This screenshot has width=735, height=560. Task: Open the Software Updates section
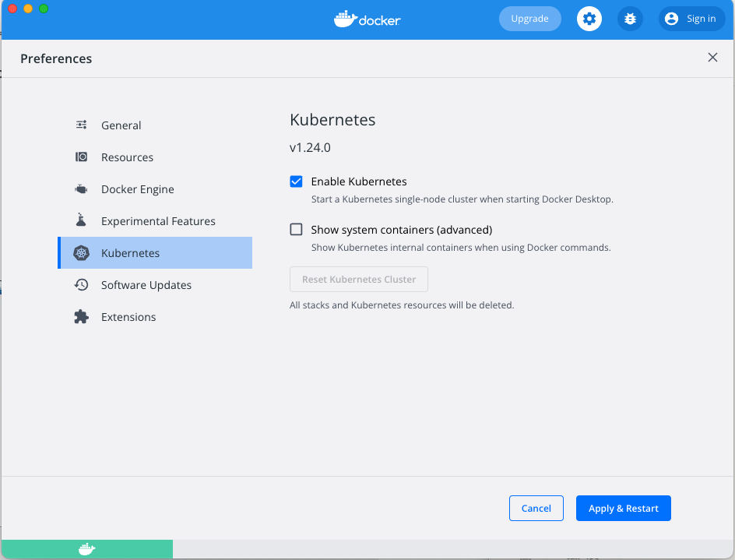click(x=144, y=284)
